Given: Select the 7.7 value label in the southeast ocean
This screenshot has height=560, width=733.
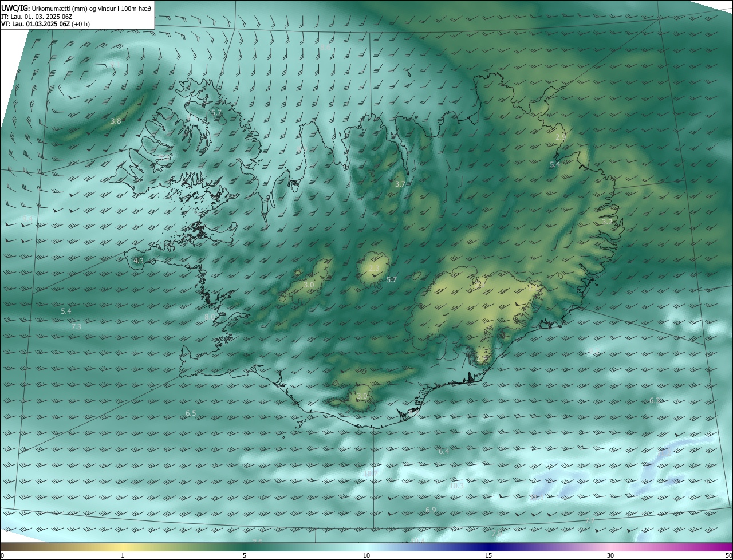Looking at the screenshot, I should point(589,520).
